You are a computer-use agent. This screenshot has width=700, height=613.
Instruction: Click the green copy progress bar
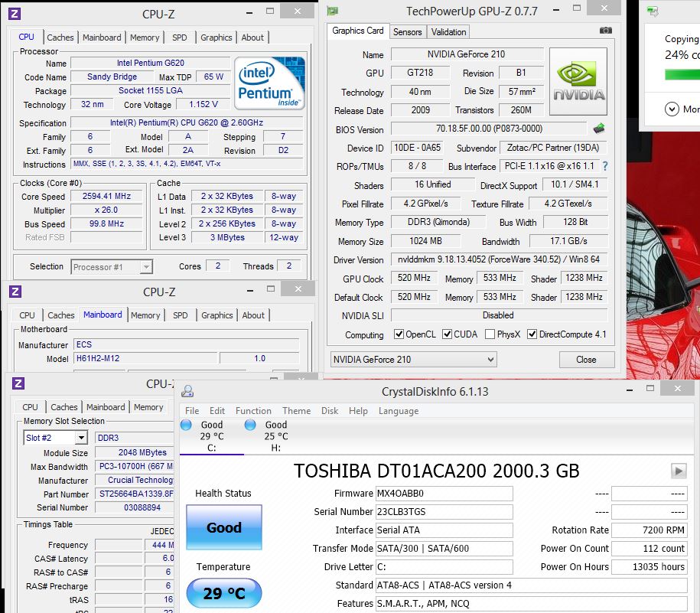pos(682,74)
